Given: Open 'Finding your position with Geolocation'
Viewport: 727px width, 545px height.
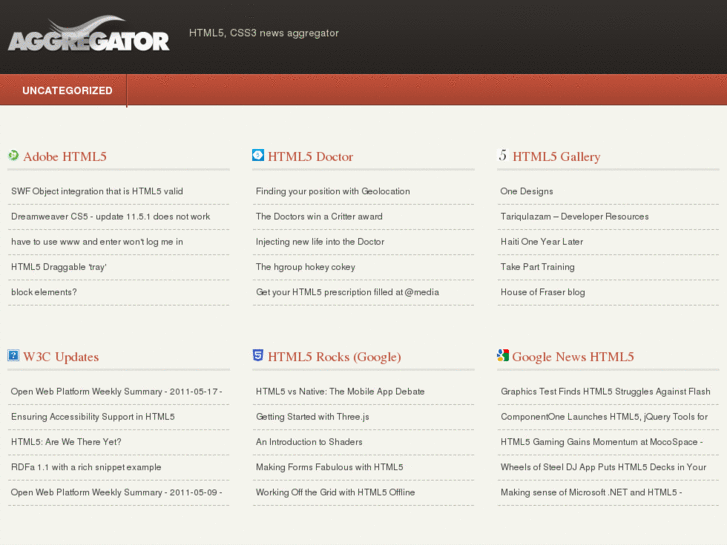Looking at the screenshot, I should (333, 191).
